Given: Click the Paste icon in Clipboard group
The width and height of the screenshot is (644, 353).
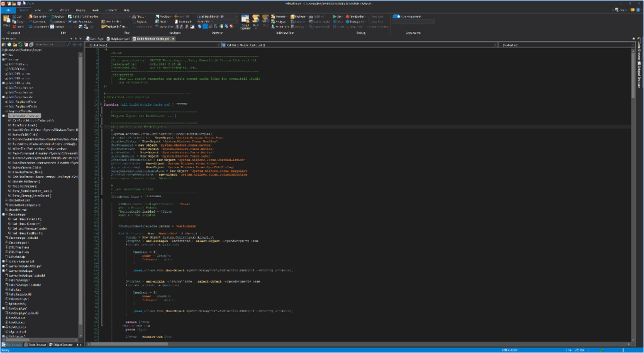Looking at the screenshot, I should click(7, 21).
